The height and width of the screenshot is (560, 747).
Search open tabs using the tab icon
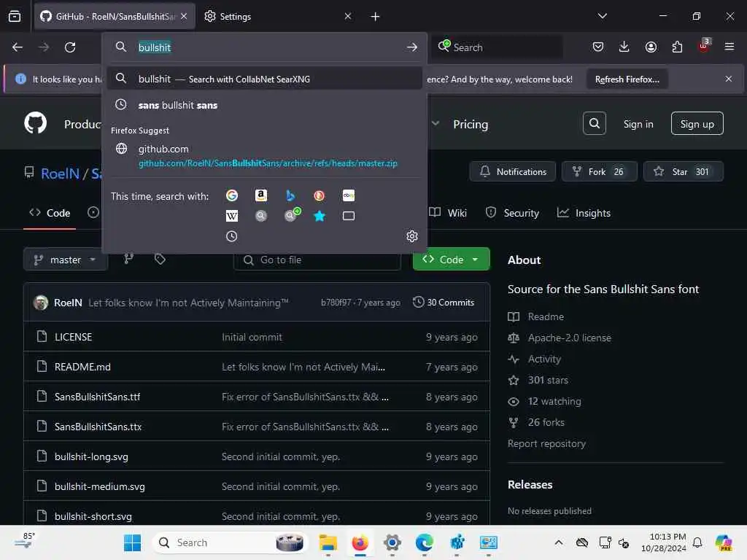(x=349, y=216)
